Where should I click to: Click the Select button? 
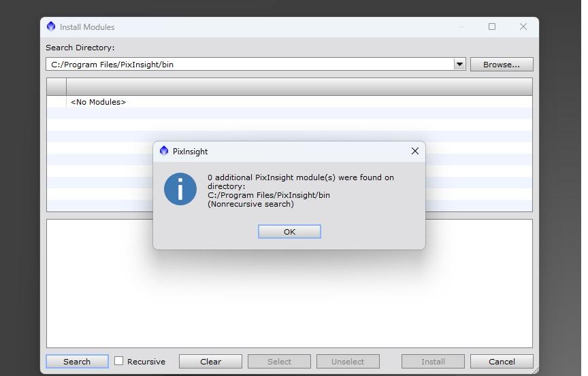279,361
